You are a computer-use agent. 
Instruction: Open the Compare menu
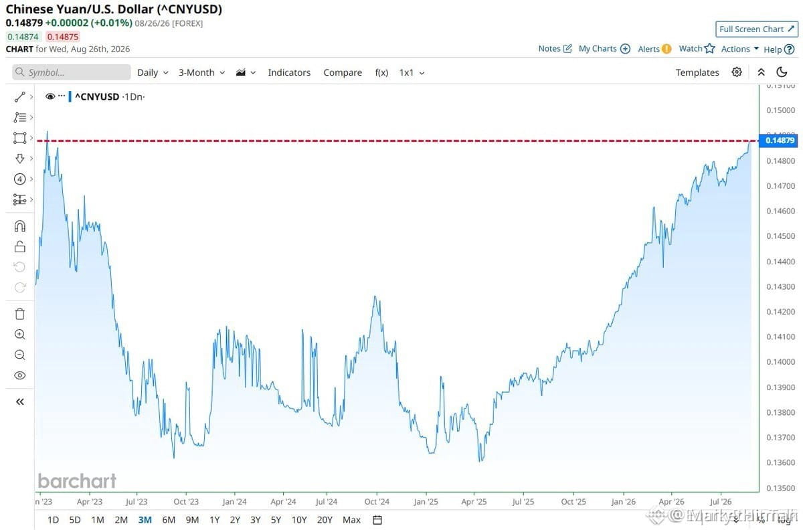tap(343, 72)
